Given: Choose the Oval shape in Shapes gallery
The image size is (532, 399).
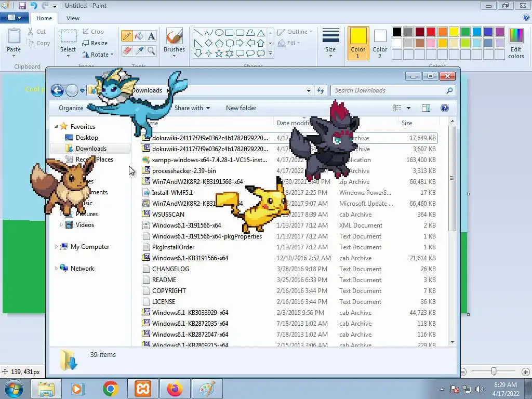Looking at the screenshot, I should click(219, 33).
